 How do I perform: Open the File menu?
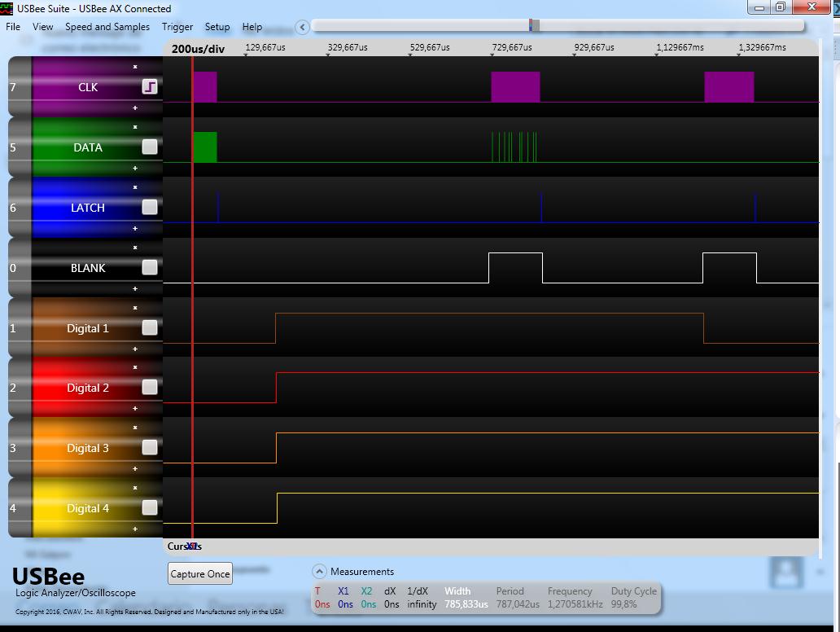click(13, 27)
